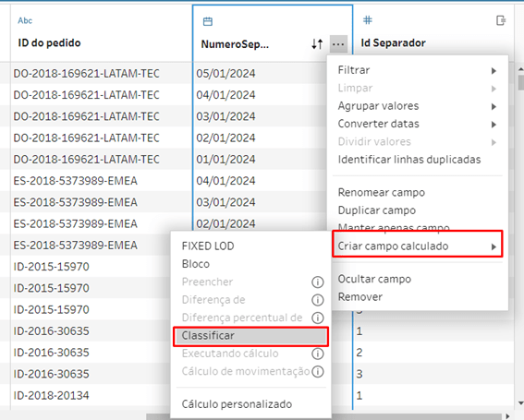The image size is (524, 420).
Task: Click info icon for Executando cálculo
Action: pos(318,354)
